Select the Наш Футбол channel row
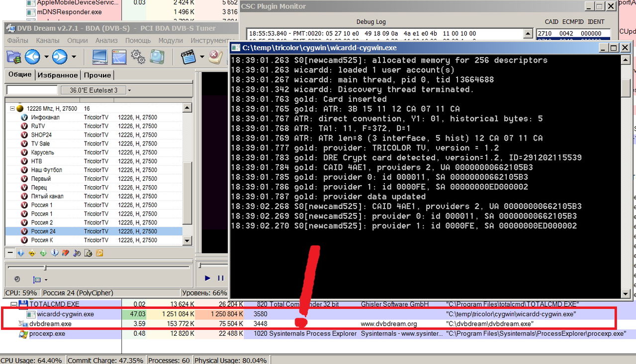The image size is (636, 364). [x=94, y=170]
